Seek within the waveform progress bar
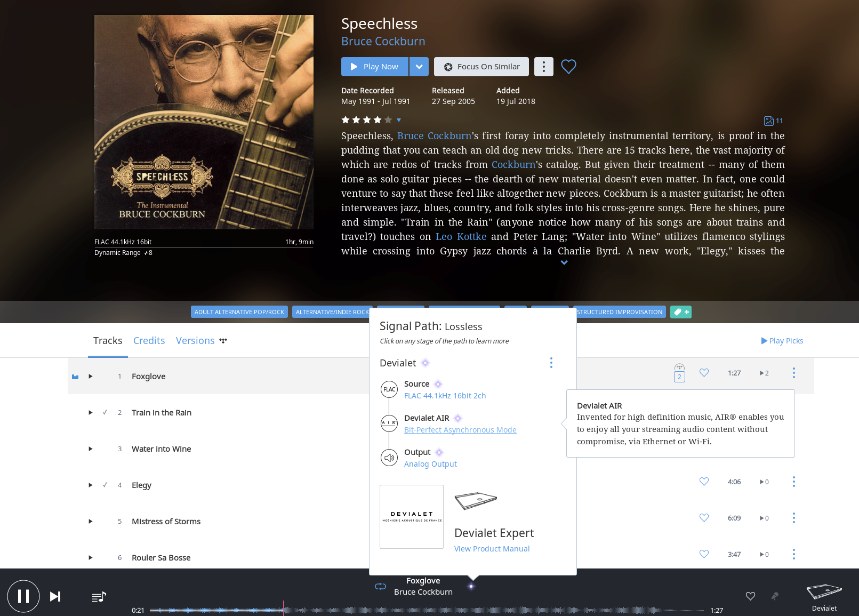 (427, 610)
